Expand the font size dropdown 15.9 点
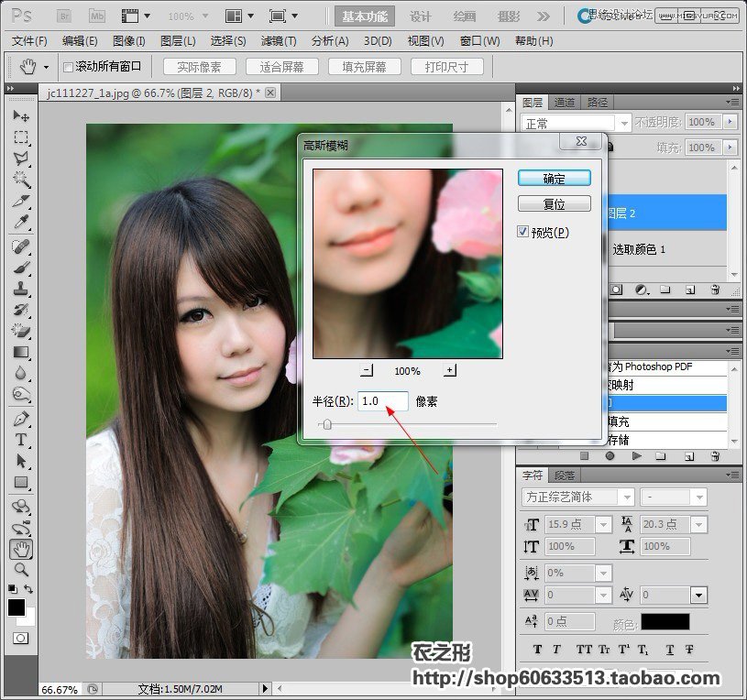This screenshot has height=700, width=747. pyautogui.click(x=603, y=524)
